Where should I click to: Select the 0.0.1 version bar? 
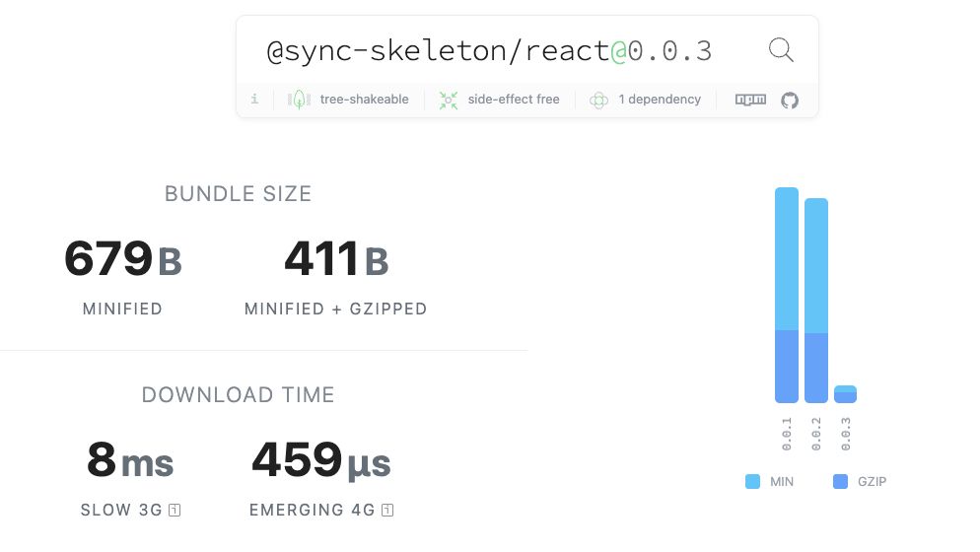click(786, 295)
